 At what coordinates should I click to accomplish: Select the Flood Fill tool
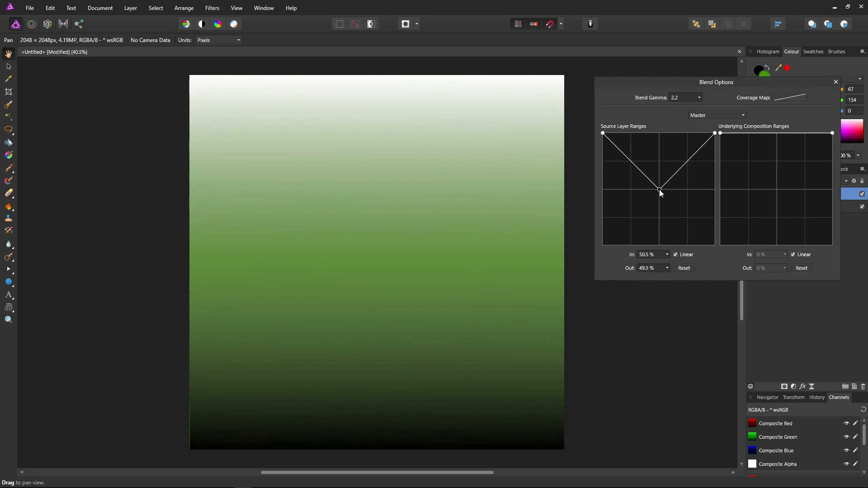pos(9,143)
